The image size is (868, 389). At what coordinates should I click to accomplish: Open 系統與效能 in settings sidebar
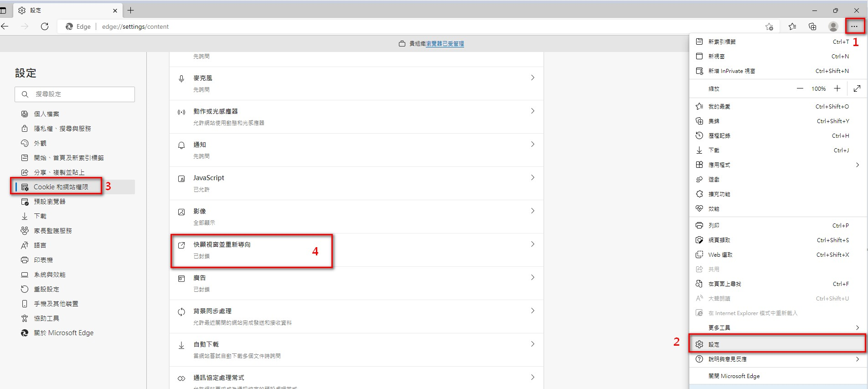click(x=75, y=275)
